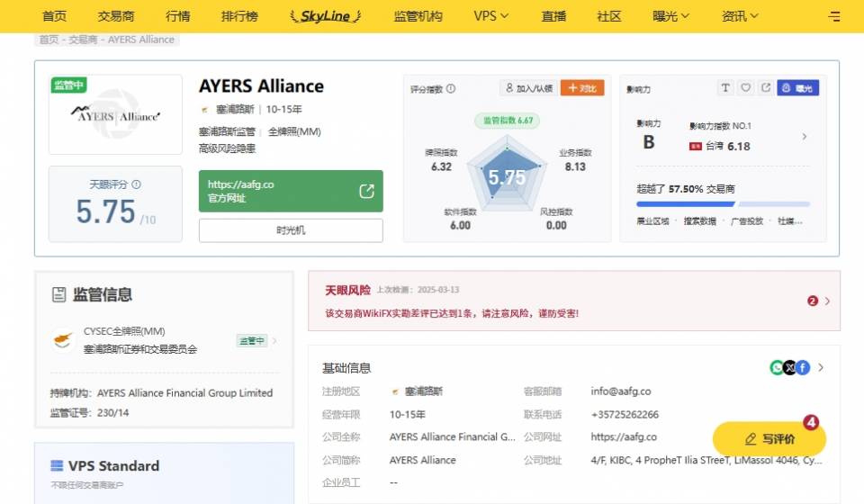Click the blue 曝光 button

point(798,88)
